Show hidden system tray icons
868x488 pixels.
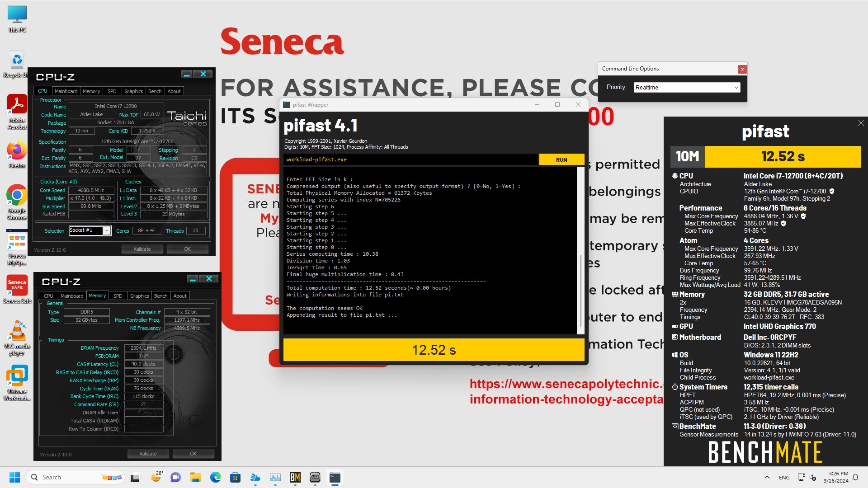click(x=767, y=477)
